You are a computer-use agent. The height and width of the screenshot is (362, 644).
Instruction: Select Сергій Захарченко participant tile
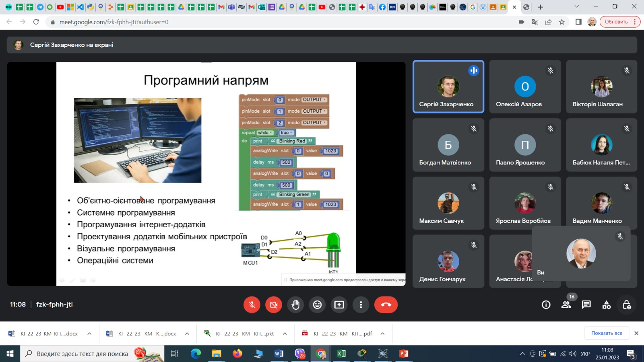pyautogui.click(x=448, y=87)
